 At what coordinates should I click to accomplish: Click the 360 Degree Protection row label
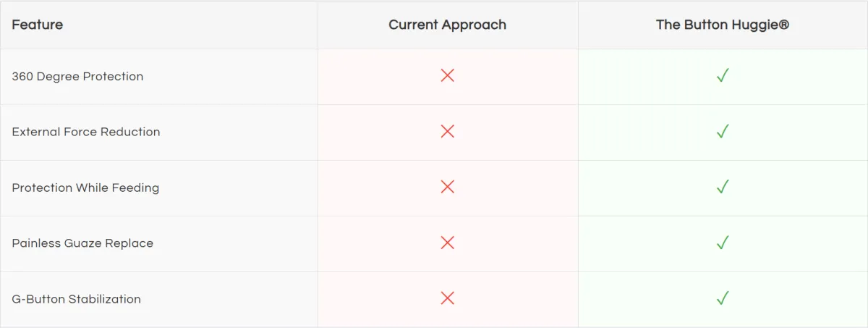tap(77, 77)
